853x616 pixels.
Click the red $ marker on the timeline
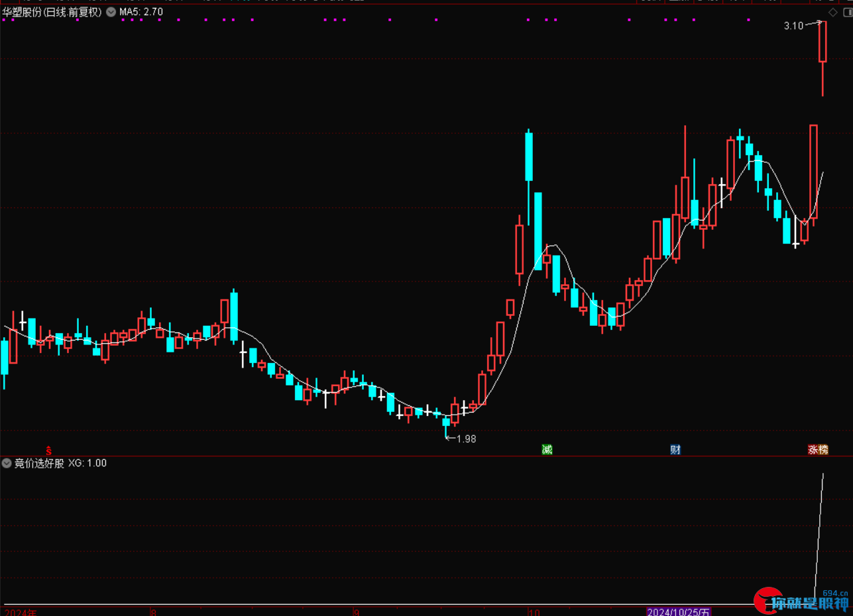48,450
